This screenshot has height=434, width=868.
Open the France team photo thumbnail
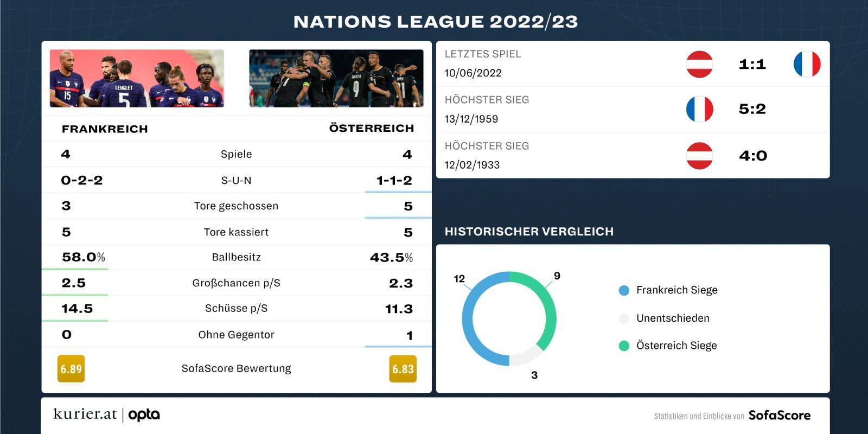(137, 79)
